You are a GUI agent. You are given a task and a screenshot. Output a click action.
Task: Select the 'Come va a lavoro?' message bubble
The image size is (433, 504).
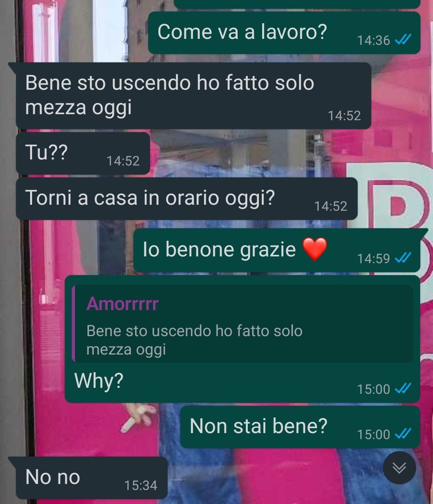point(284,32)
